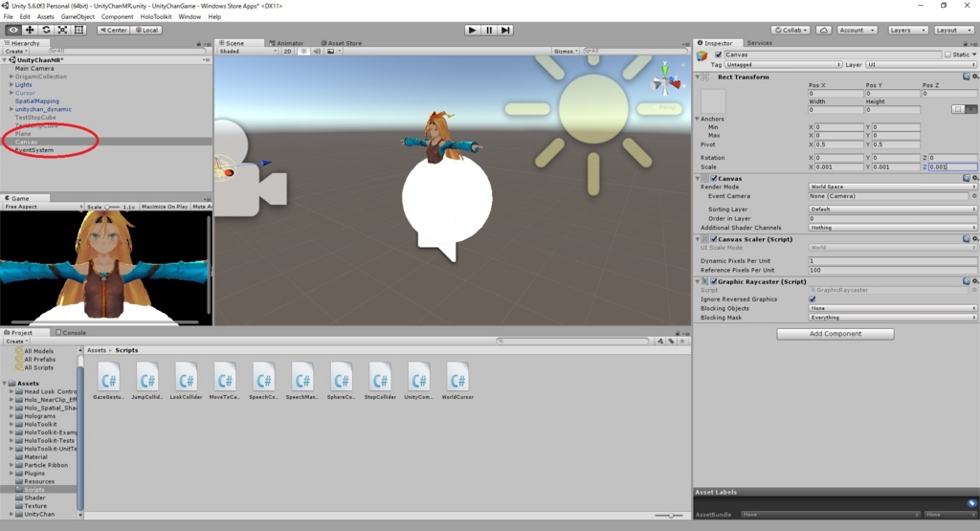Select the Move tool in toolbar
Screen dimensions: 980x531
(30, 30)
